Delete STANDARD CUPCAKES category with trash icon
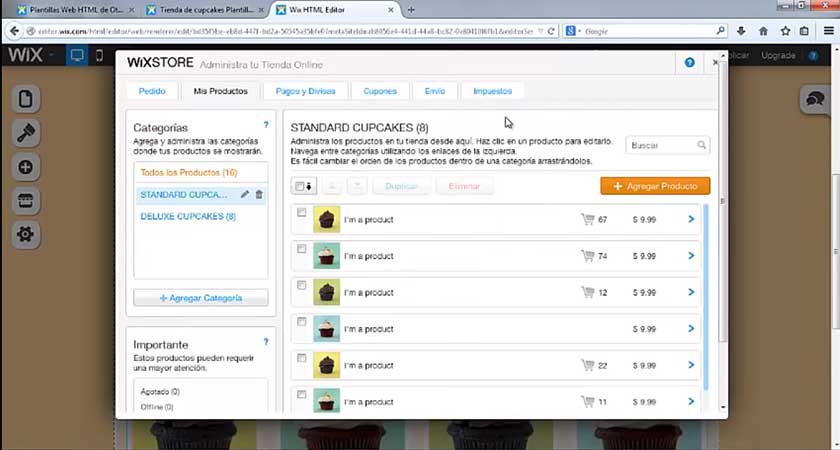The image size is (840, 450). pyautogui.click(x=259, y=194)
